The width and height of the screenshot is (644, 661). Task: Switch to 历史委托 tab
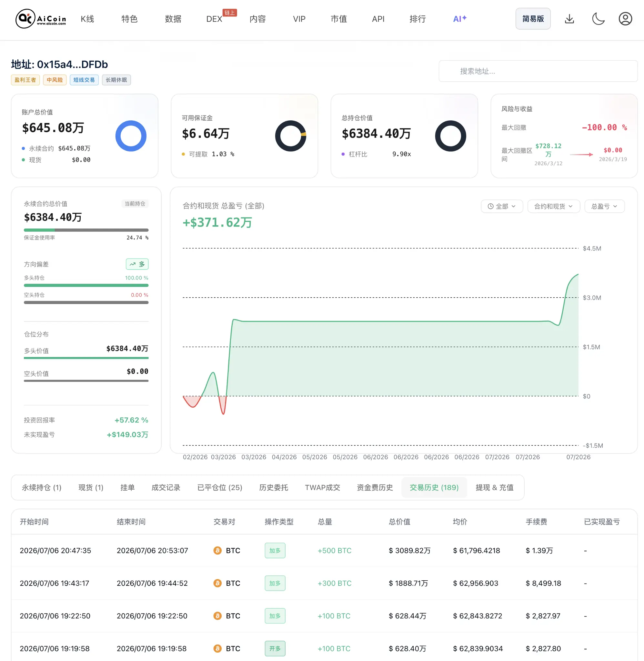coord(274,487)
